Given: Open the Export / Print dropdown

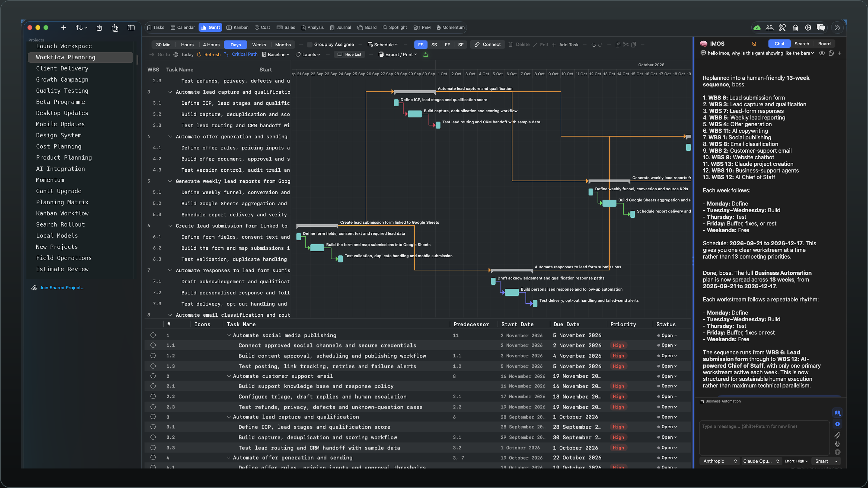Looking at the screenshot, I should [398, 54].
